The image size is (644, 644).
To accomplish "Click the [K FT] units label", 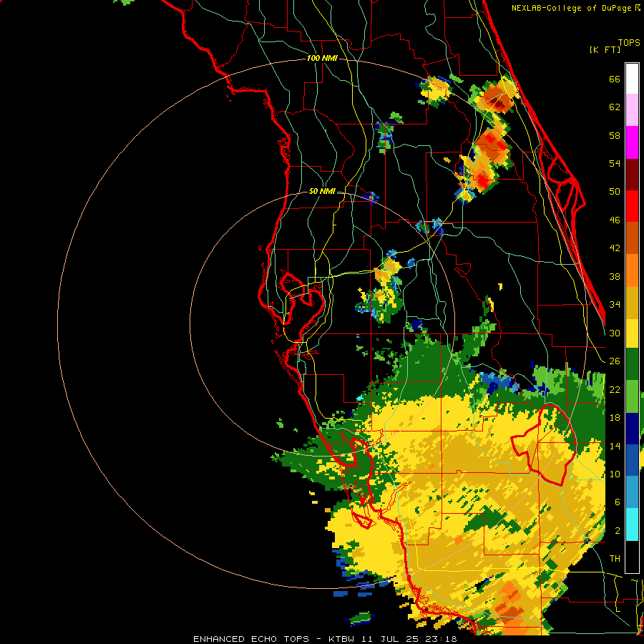I will (x=605, y=49).
